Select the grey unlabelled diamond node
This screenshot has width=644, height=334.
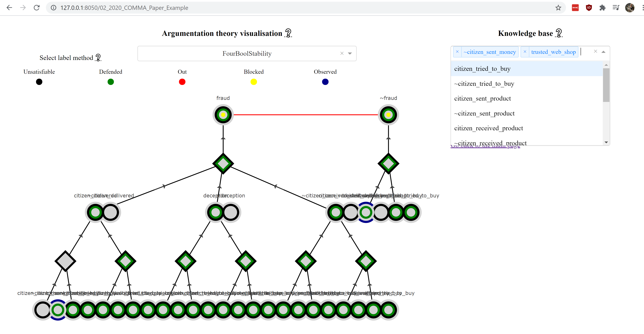pyautogui.click(x=65, y=261)
